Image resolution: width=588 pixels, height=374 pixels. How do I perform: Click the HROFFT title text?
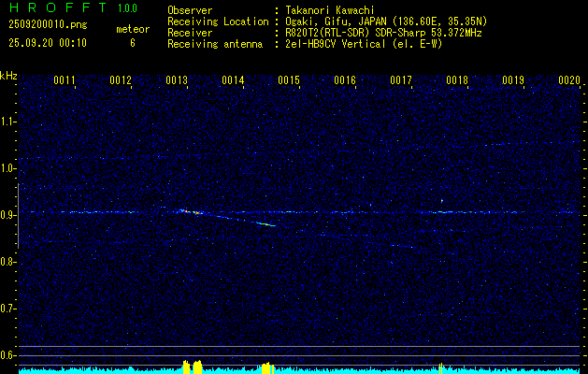tap(57, 7)
